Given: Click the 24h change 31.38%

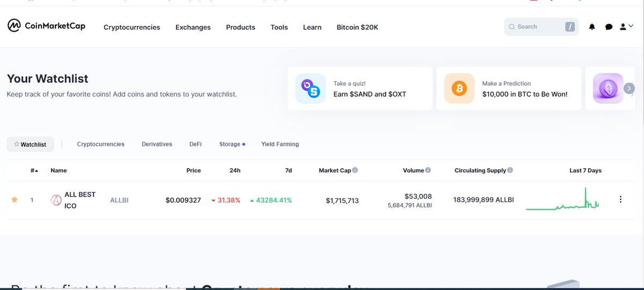Looking at the screenshot, I should pyautogui.click(x=226, y=200).
